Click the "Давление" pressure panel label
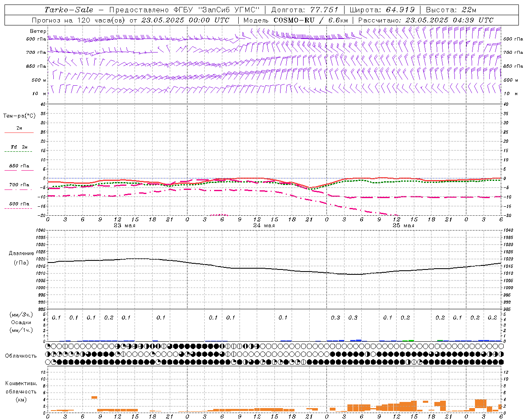Viewport: 525px width, 420px height. point(21,253)
